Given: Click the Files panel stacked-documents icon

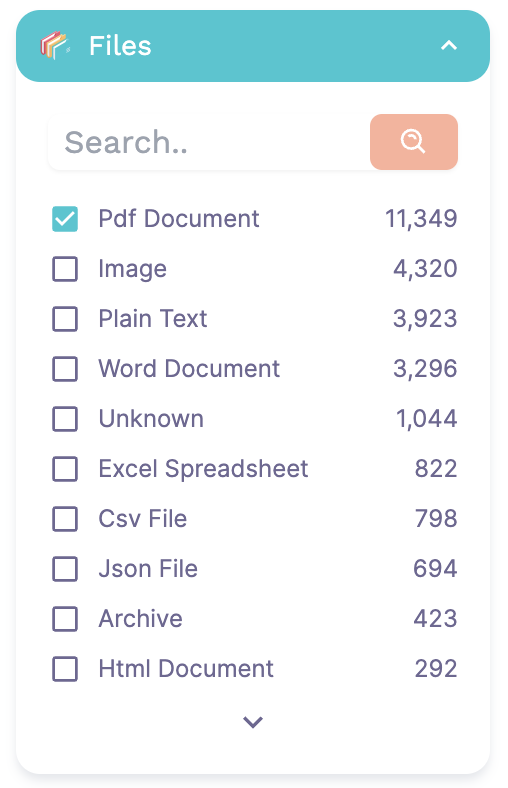Looking at the screenshot, I should [x=54, y=45].
